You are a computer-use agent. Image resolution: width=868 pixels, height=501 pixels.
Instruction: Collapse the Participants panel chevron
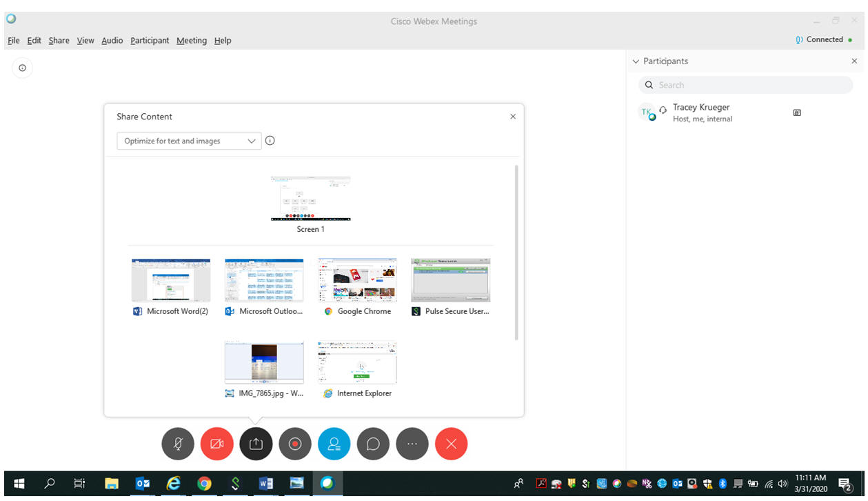tap(636, 61)
